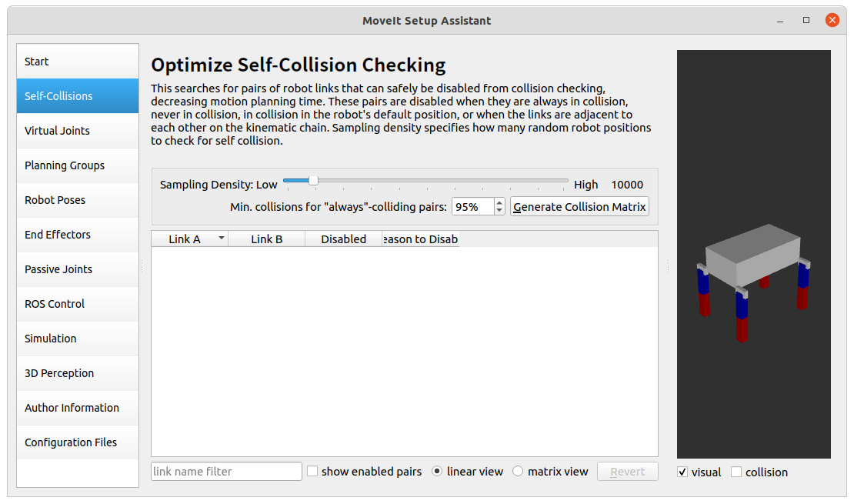Open End Effectors section

[78, 234]
